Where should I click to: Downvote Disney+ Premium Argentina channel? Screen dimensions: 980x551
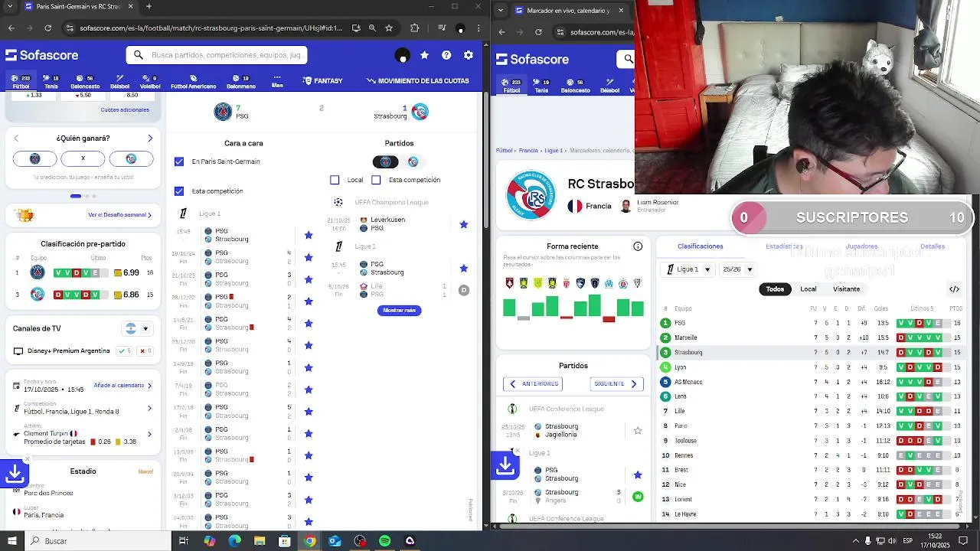tap(145, 350)
